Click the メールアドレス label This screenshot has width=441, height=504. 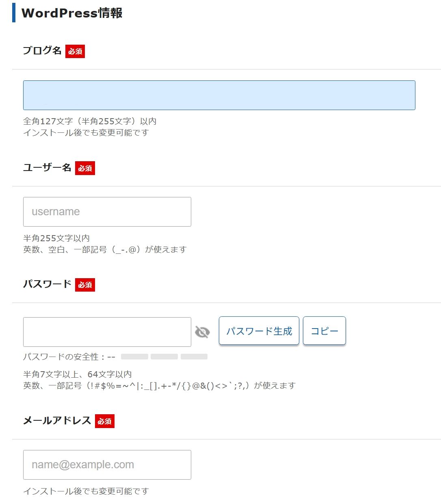(57, 420)
